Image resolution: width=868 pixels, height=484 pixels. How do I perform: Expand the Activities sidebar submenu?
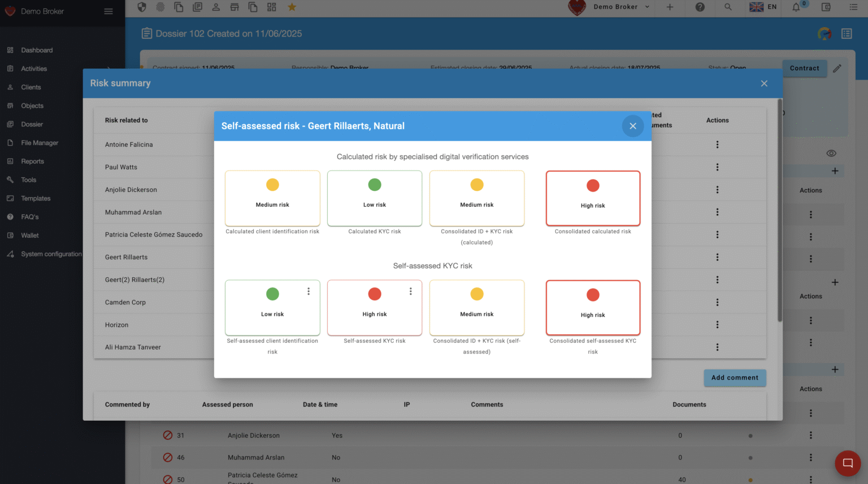pyautogui.click(x=108, y=69)
